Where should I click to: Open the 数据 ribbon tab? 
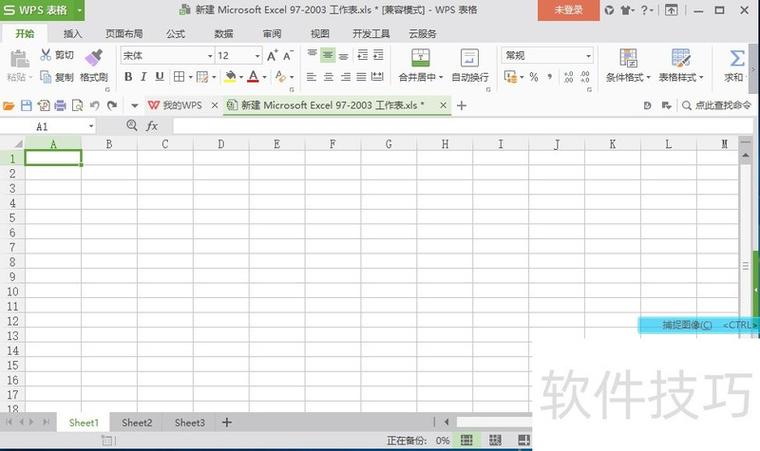pos(223,33)
